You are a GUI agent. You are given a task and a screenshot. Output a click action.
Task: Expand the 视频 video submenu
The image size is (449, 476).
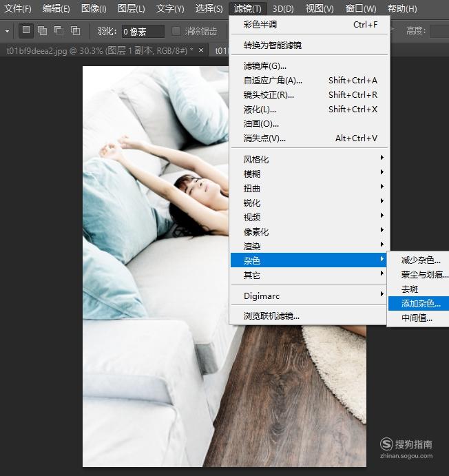tap(309, 218)
